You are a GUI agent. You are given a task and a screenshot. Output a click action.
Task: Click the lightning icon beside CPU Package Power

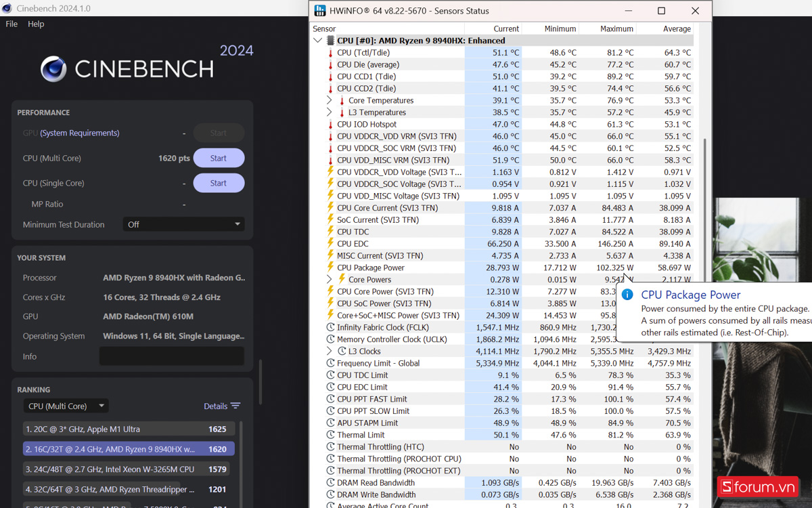(332, 267)
